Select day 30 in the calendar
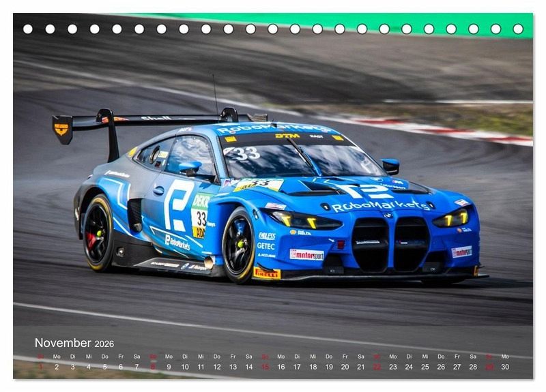Screen dimensions: 546x392 point(505,367)
